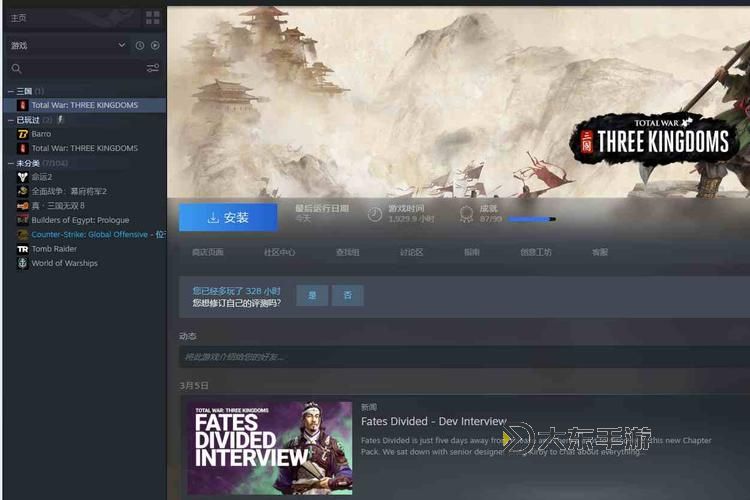Select Builders of Egypt: Prologue
The width and height of the screenshot is (750, 500).
tap(80, 220)
